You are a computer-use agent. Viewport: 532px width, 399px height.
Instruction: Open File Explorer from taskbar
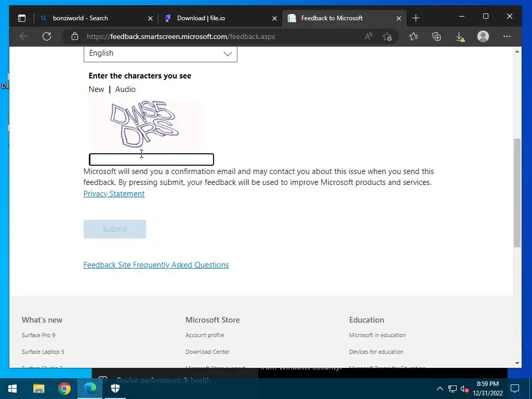(38, 389)
